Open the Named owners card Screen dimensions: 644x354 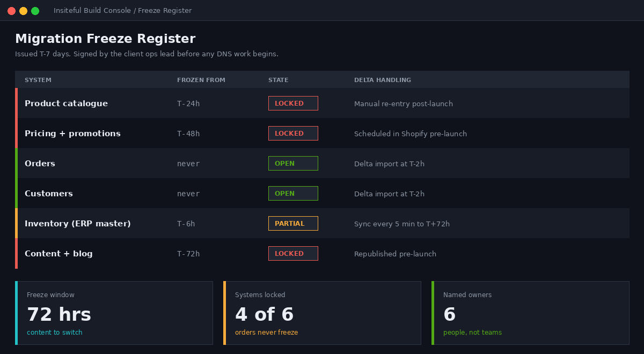click(530, 313)
